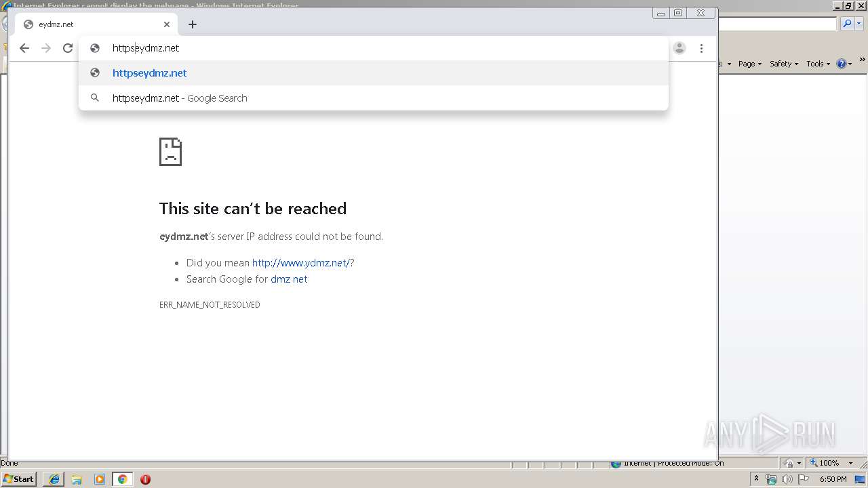
Task: Reload the page in Chrome
Action: click(x=68, y=48)
